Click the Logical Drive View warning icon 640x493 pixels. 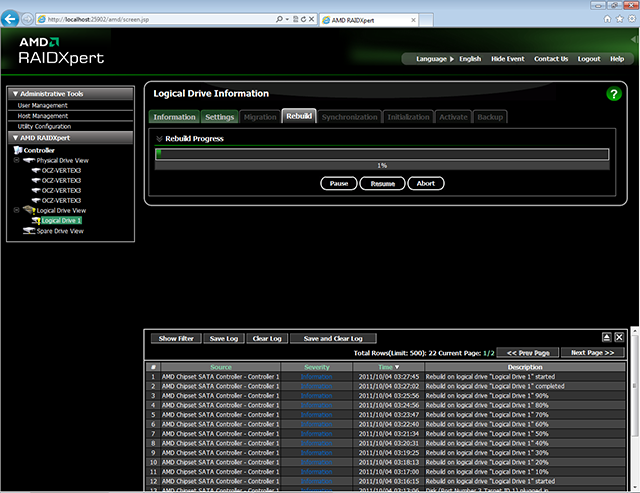click(29, 210)
